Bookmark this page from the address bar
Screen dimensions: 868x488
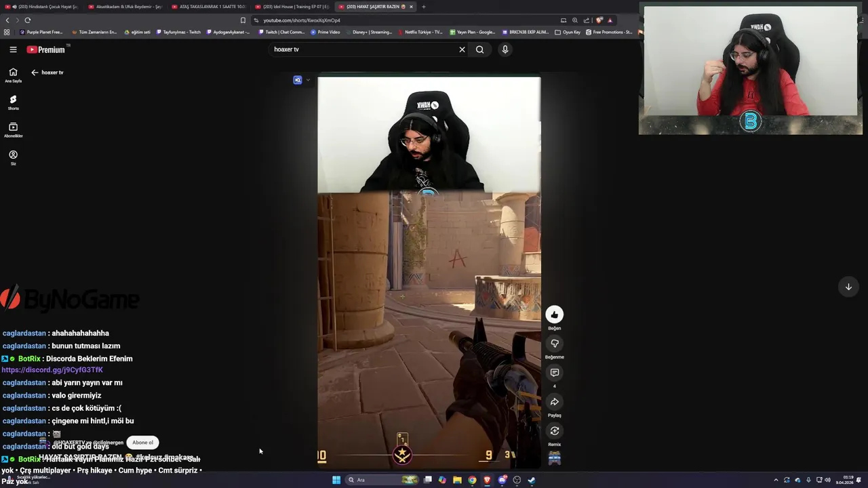point(243,20)
